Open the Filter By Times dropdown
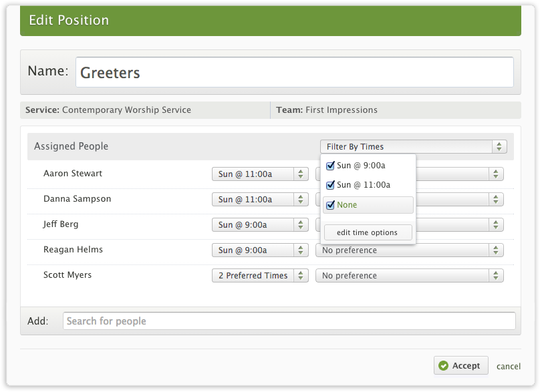 pyautogui.click(x=413, y=147)
